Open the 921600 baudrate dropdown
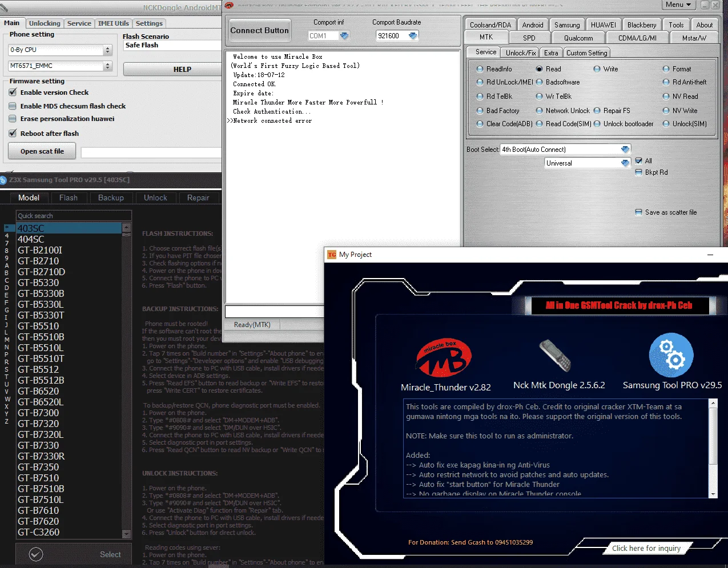 tap(413, 35)
